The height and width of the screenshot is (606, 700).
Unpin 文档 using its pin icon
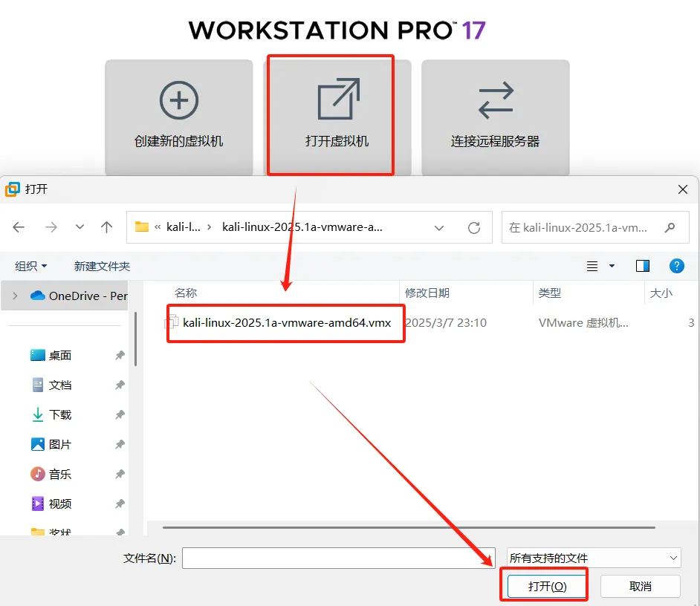[x=120, y=385]
